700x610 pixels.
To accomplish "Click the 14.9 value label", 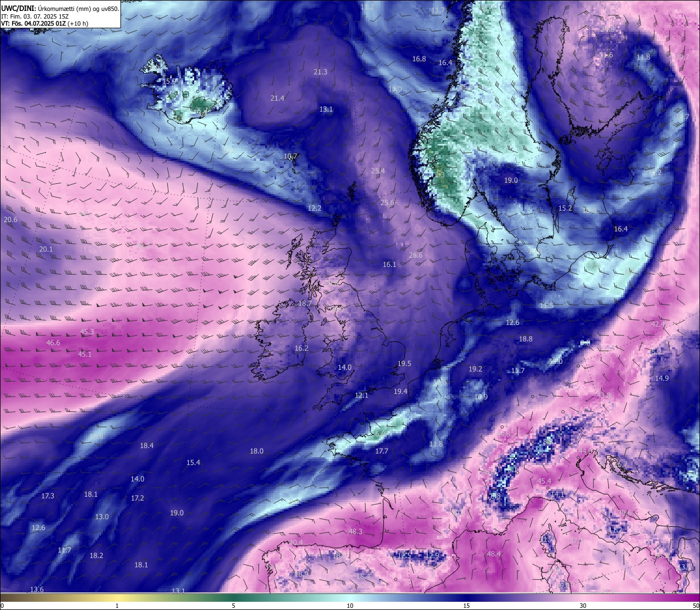I will click(662, 379).
